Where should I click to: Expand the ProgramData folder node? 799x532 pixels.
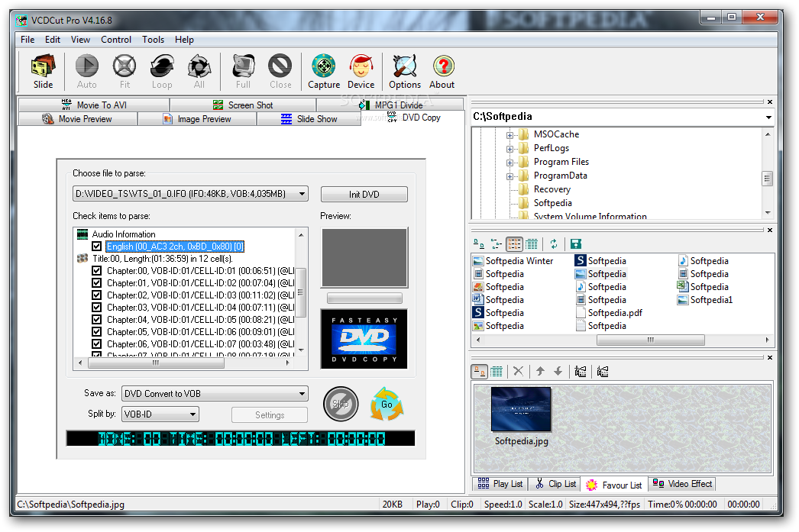pyautogui.click(x=509, y=176)
